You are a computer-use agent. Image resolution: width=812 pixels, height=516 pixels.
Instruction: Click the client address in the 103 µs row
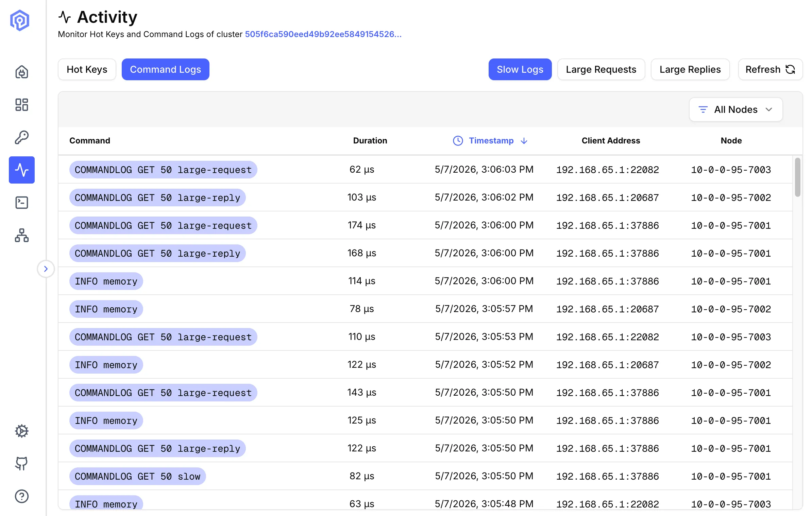tap(608, 197)
